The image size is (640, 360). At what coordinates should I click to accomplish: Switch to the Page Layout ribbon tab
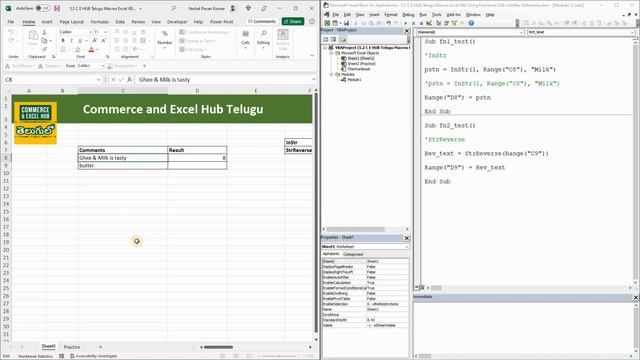(71, 22)
